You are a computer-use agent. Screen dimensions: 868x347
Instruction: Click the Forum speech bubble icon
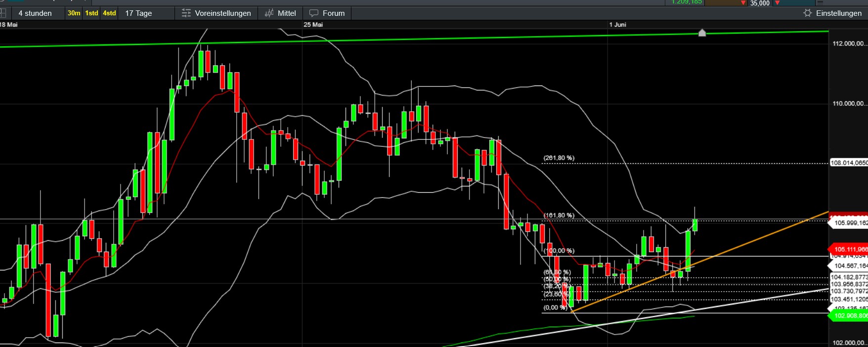point(314,13)
